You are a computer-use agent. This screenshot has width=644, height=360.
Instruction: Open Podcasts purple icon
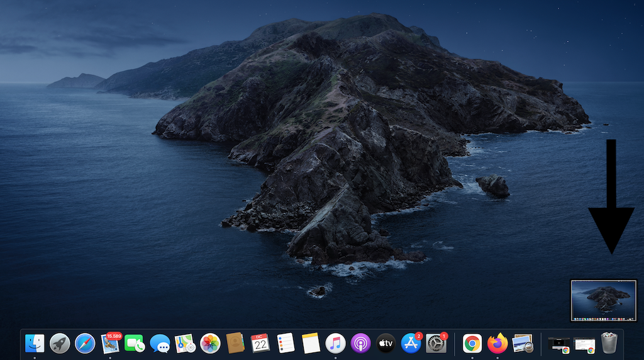(x=360, y=343)
